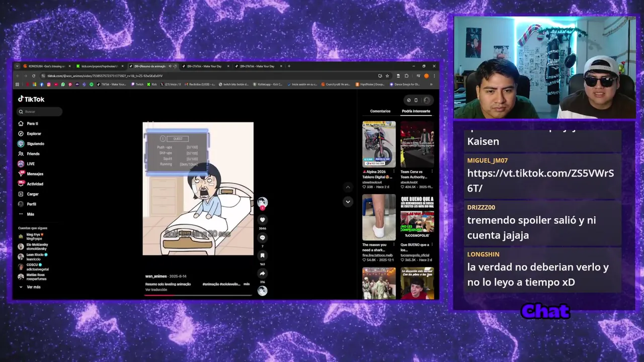Click Ver traducción link

point(156,290)
